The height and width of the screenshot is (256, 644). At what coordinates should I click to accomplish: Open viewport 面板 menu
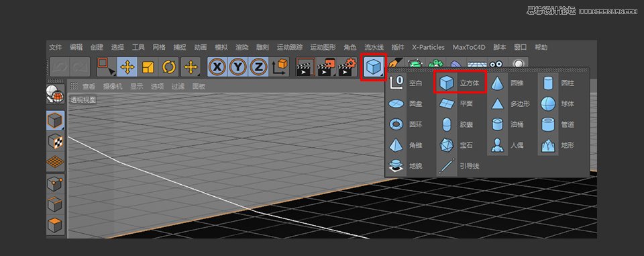pos(199,87)
